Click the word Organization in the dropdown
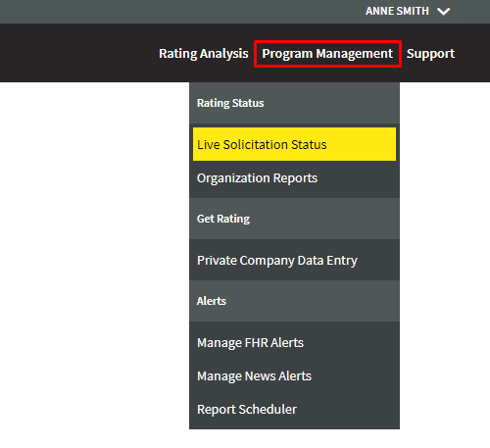Screen dimensions: 490x448 click(233, 178)
